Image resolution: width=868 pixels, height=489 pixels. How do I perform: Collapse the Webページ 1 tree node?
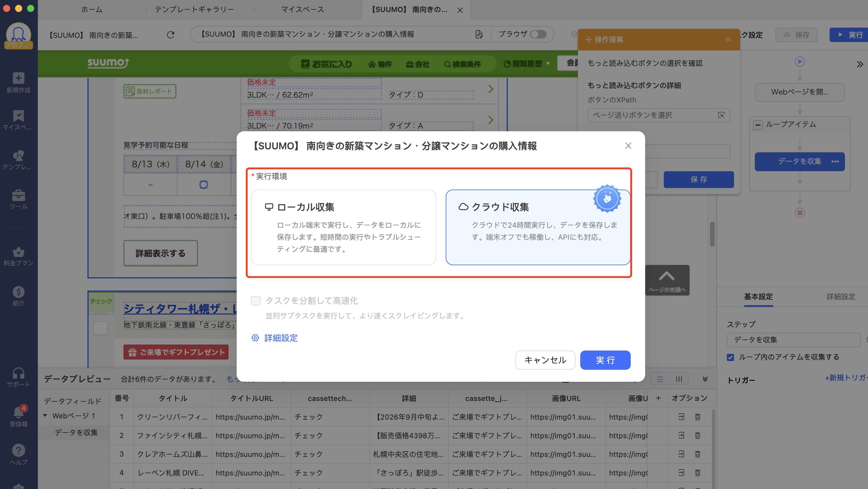click(45, 415)
